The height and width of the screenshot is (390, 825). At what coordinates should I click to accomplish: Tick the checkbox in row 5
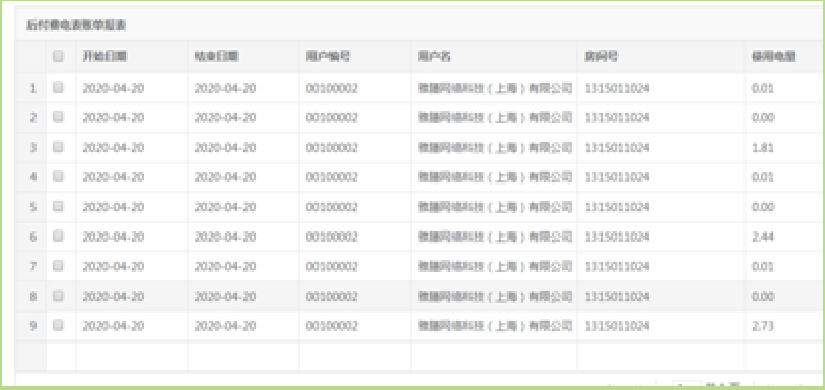(58, 206)
